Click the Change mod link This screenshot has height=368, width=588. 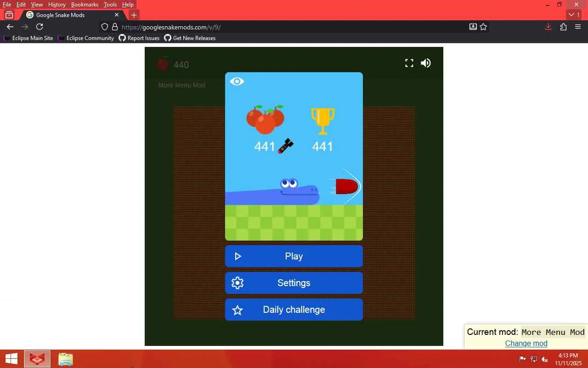(x=526, y=343)
